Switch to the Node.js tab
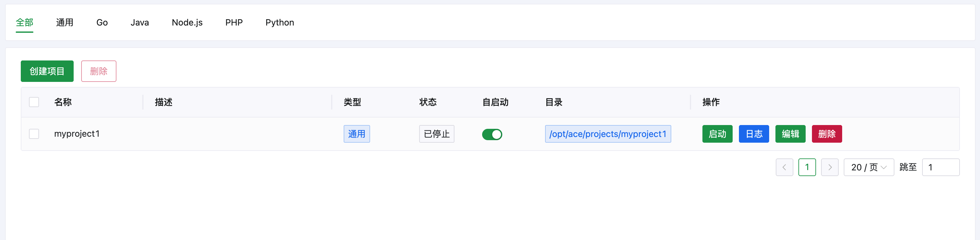980x240 pixels. click(x=187, y=22)
